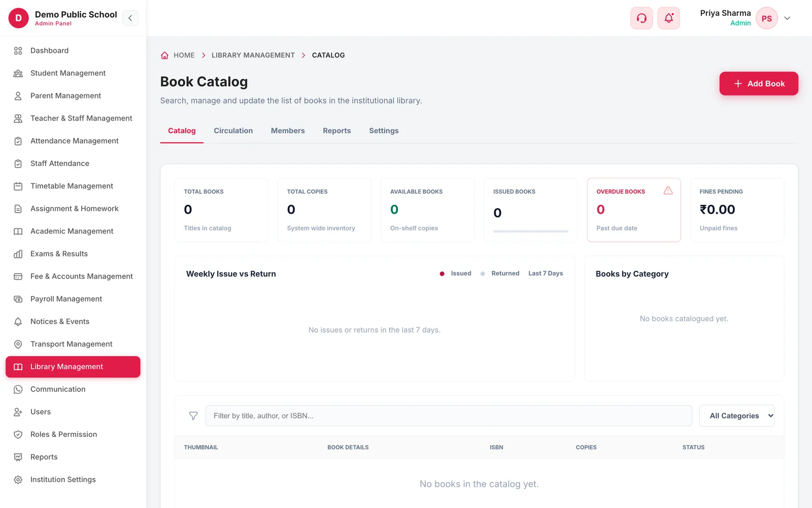Image resolution: width=812 pixels, height=508 pixels.
Task: Click the Notices & Events bell icon
Action: coord(18,322)
